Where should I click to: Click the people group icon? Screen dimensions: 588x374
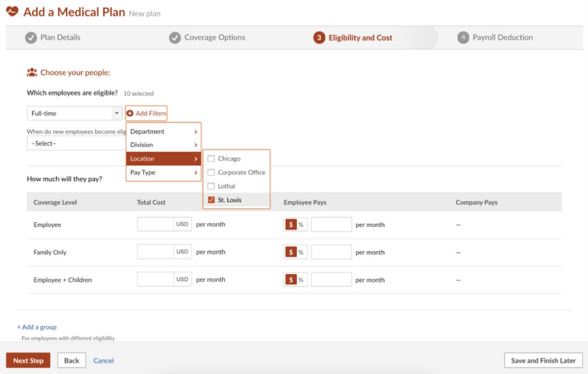tap(32, 72)
